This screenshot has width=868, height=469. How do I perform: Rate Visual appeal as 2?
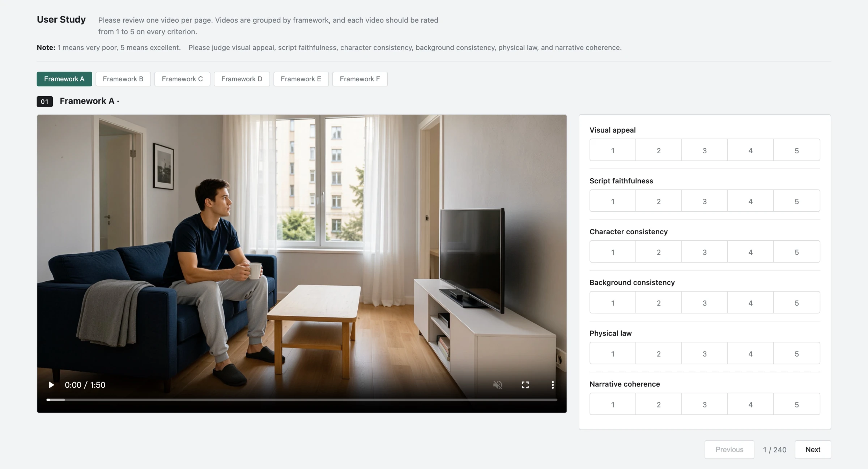659,150
